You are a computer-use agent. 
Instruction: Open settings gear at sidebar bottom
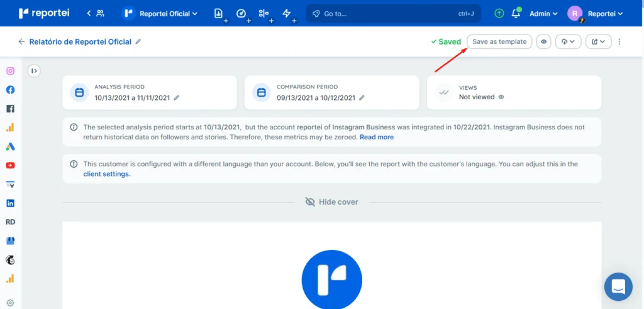pos(10,303)
